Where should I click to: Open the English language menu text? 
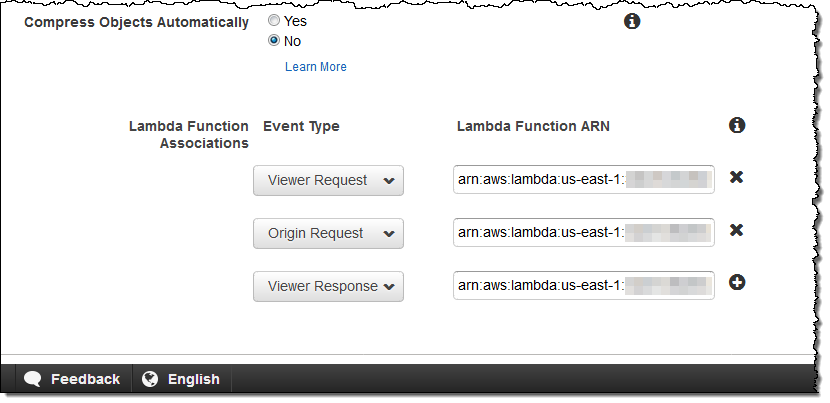coord(193,379)
